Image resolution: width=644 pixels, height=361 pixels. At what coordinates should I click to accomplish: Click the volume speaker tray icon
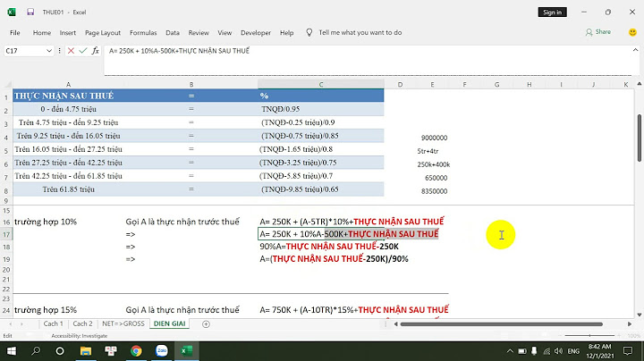(558, 351)
